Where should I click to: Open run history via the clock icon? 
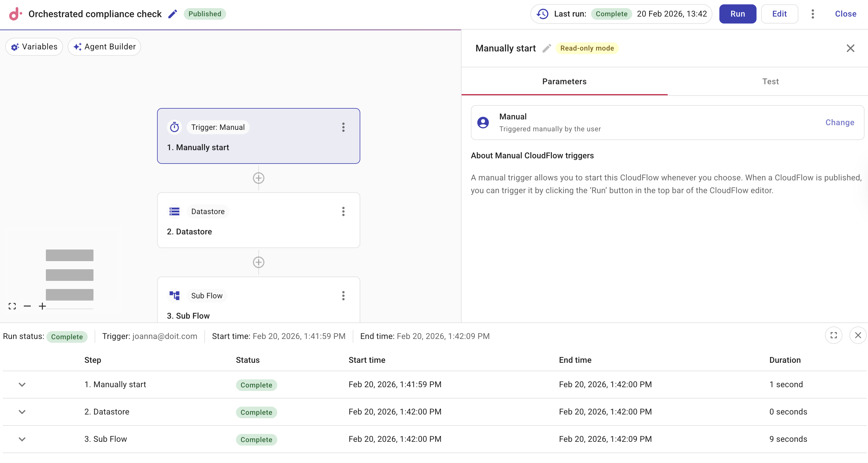[542, 14]
